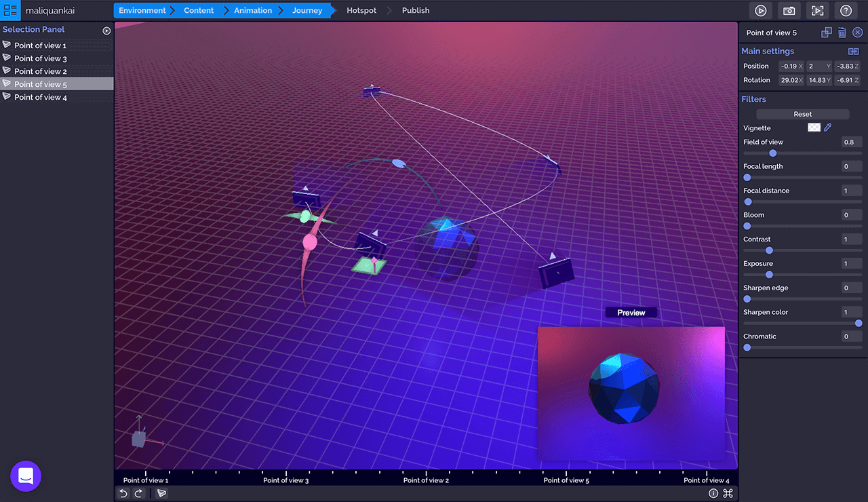868x502 pixels.
Task: Click the Field of view slider handle
Action: (772, 153)
